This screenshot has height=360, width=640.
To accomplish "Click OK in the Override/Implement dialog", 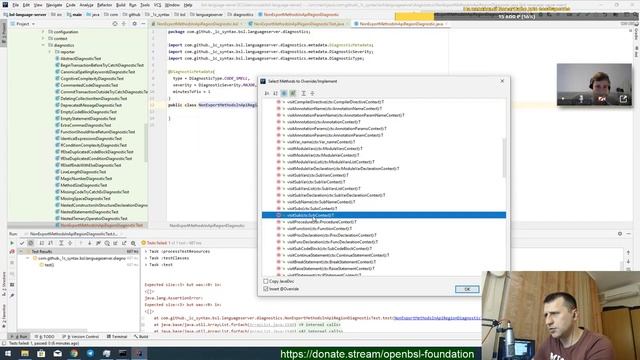I will pos(467,289).
